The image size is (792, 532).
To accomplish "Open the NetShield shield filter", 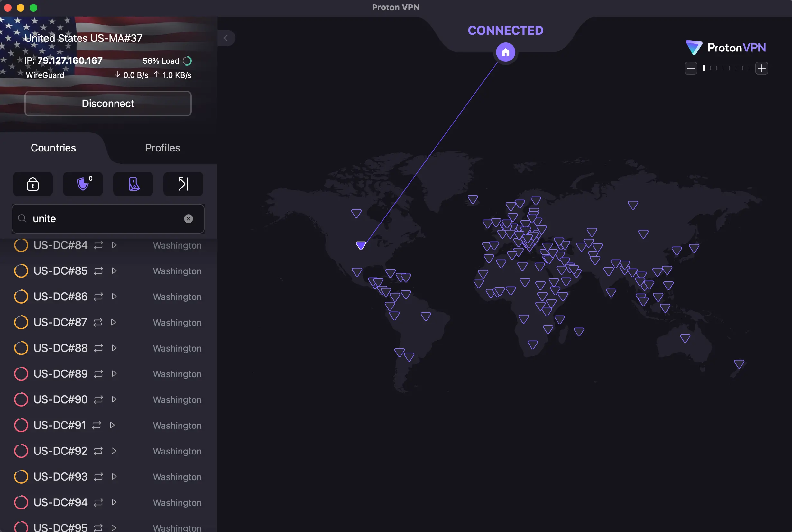I will pos(82,184).
